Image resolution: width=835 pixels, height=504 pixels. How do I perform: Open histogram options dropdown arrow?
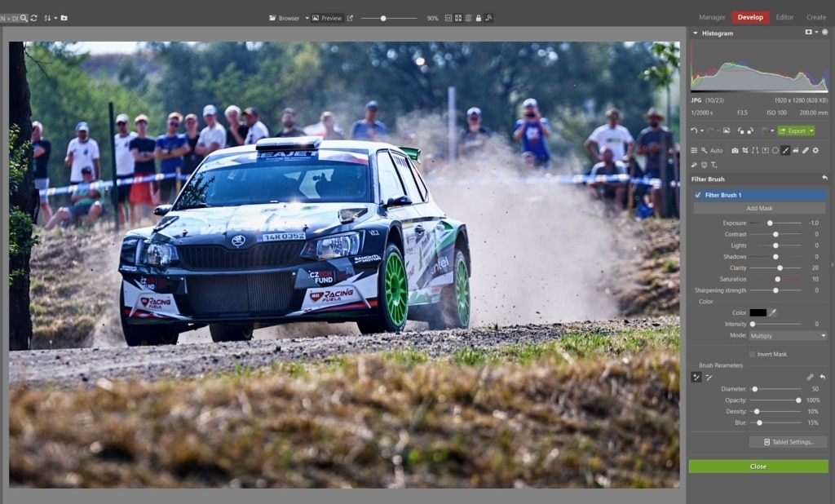(816, 33)
